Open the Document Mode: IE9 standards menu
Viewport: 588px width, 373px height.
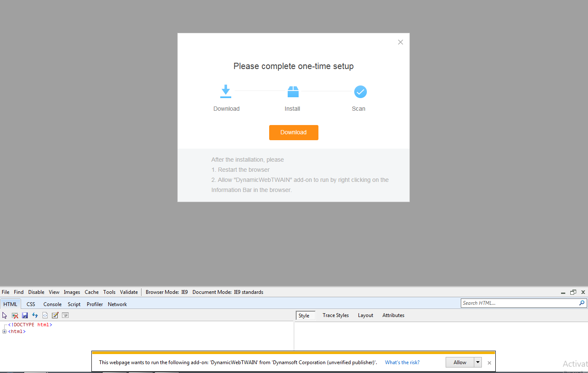228,292
